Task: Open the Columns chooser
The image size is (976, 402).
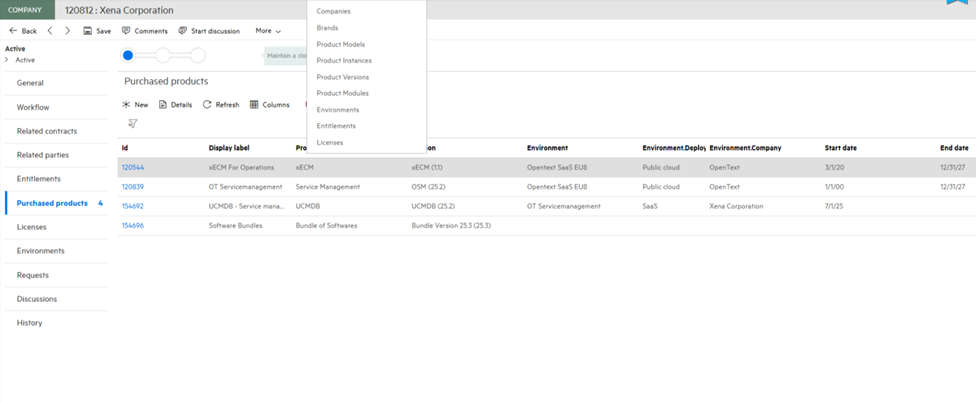Action: coord(269,104)
